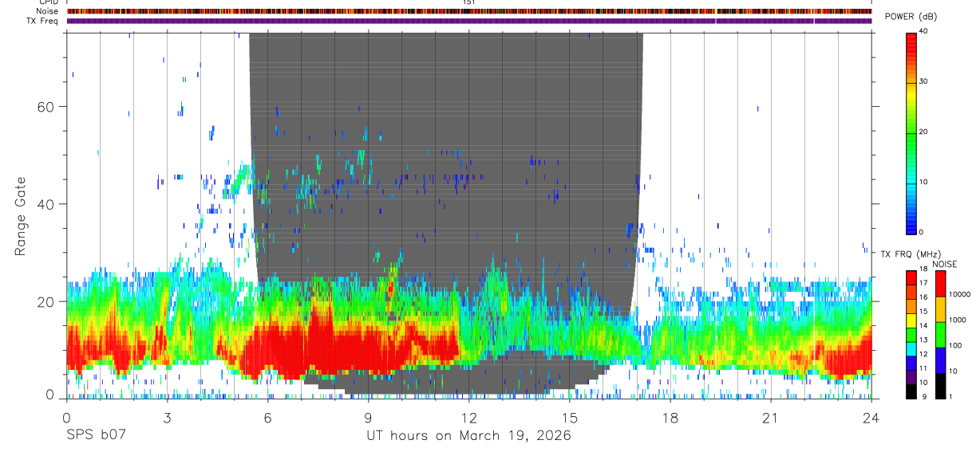
Task: Click the 20 label on POWER scale
Action: pyautogui.click(x=923, y=132)
